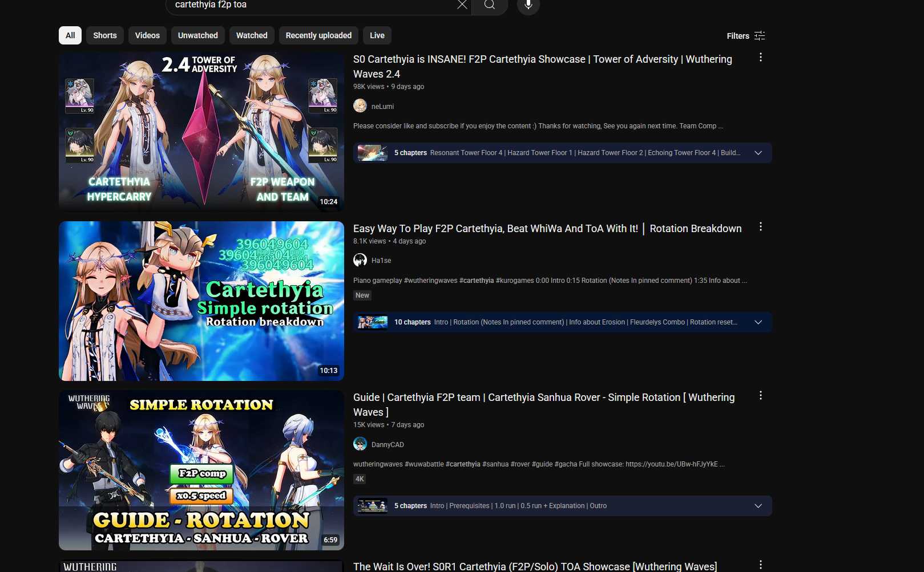Click the 10:13 duration badge
Image resolution: width=924 pixels, height=572 pixels.
click(329, 371)
